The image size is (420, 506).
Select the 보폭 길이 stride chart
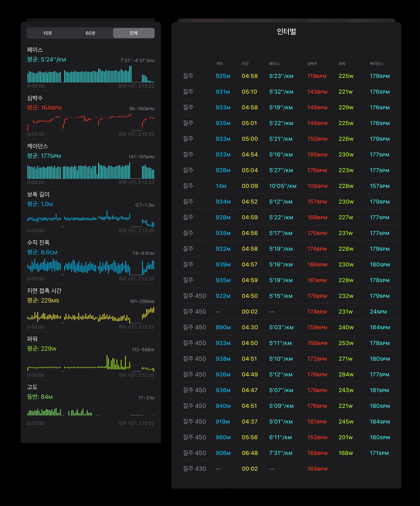click(91, 219)
